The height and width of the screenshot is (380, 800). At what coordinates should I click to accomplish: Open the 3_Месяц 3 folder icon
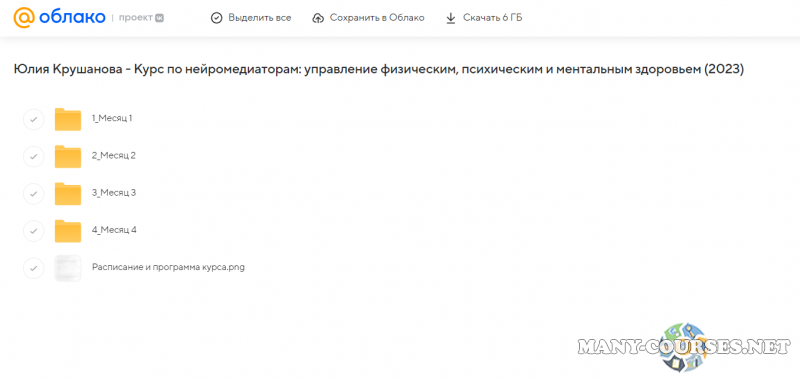68,194
